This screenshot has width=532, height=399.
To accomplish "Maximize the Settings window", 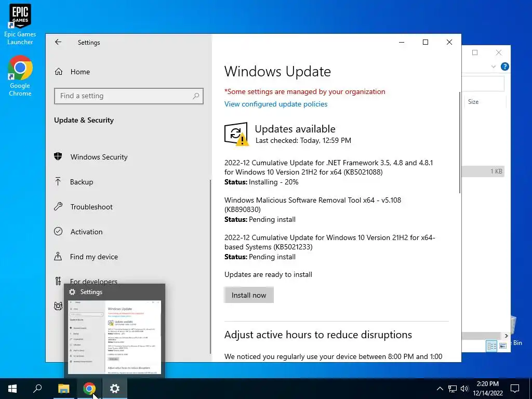I will point(425,42).
